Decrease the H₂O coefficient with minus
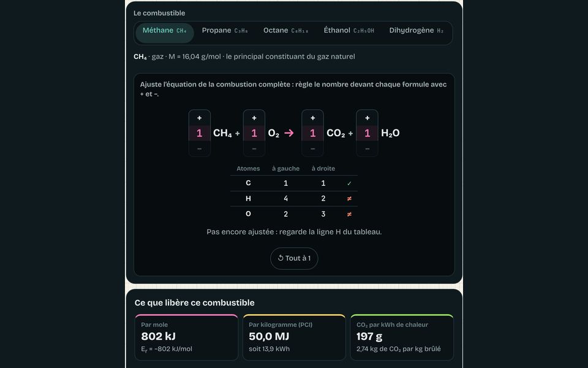 (367, 149)
